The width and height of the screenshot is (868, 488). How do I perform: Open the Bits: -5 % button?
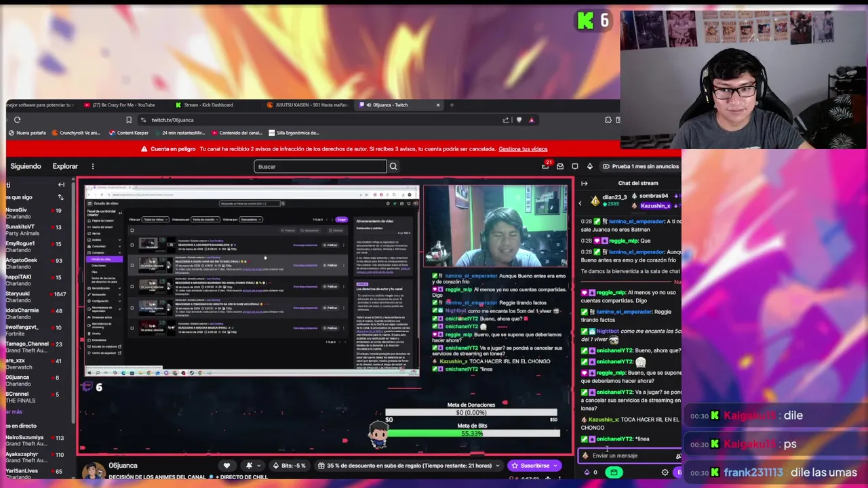click(x=288, y=466)
